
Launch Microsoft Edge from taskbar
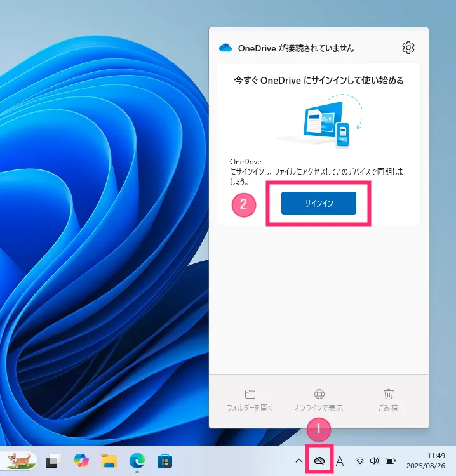137,461
